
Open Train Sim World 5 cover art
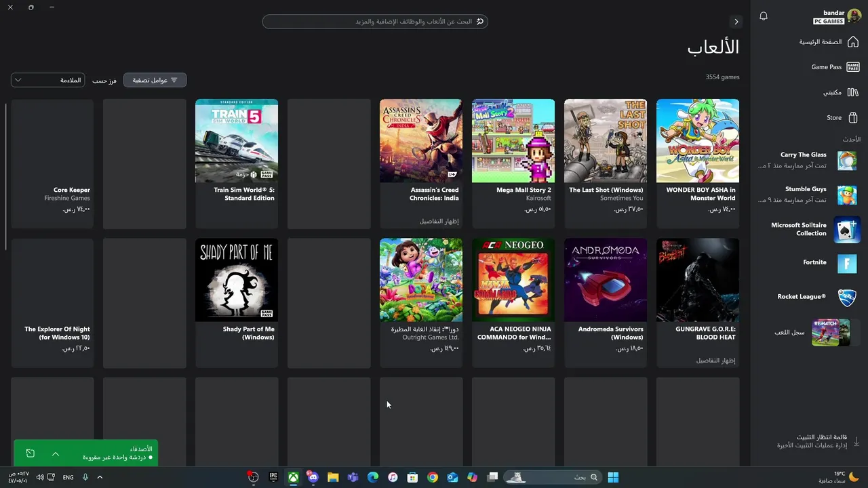(237, 141)
